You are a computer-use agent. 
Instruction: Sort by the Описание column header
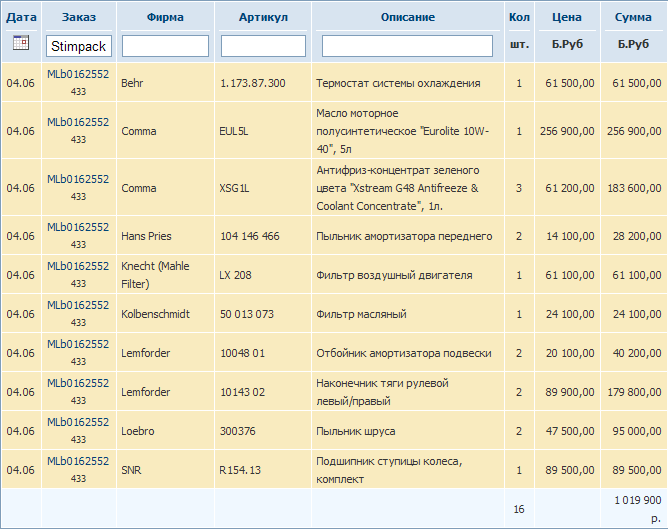408,17
